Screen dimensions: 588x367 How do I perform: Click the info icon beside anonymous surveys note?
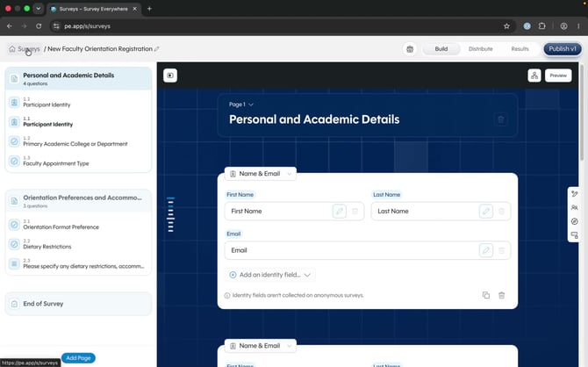click(x=227, y=295)
